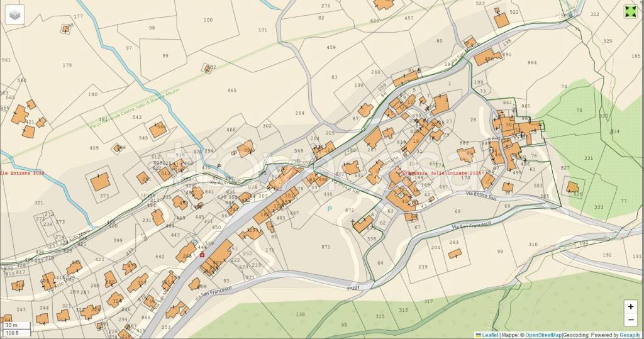Select parcel number 301
This screenshot has height=339, width=644.
click(38, 203)
